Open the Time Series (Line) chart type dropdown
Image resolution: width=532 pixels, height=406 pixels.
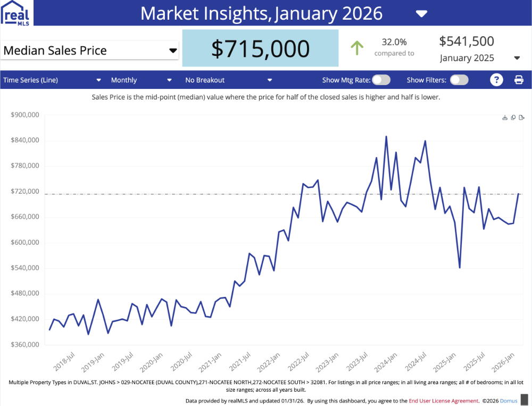(98, 79)
